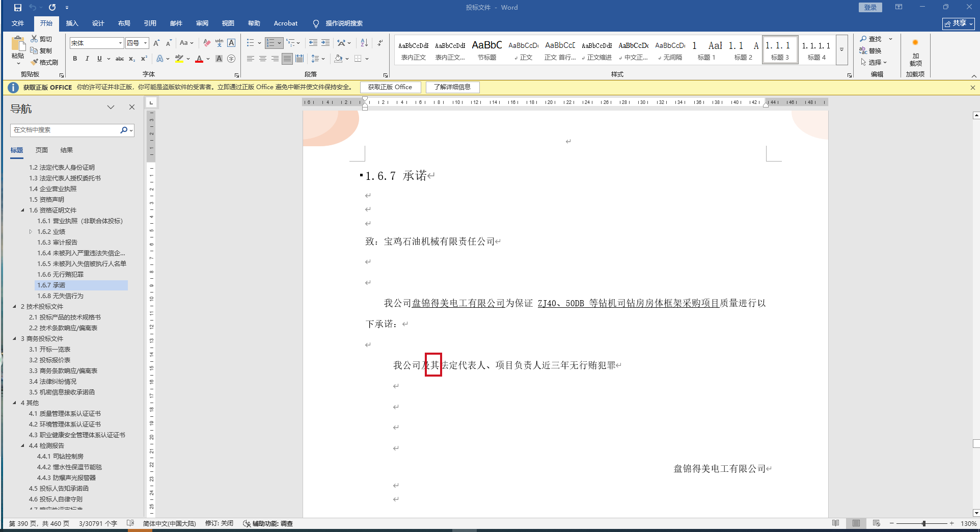This screenshot has height=532, width=980.
Task: Click the 获取正版 Office button
Action: point(390,87)
